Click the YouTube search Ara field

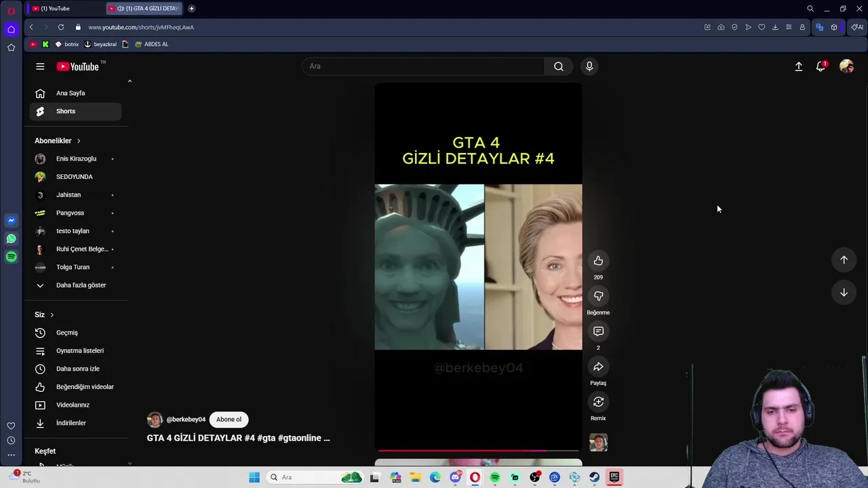tap(424, 66)
